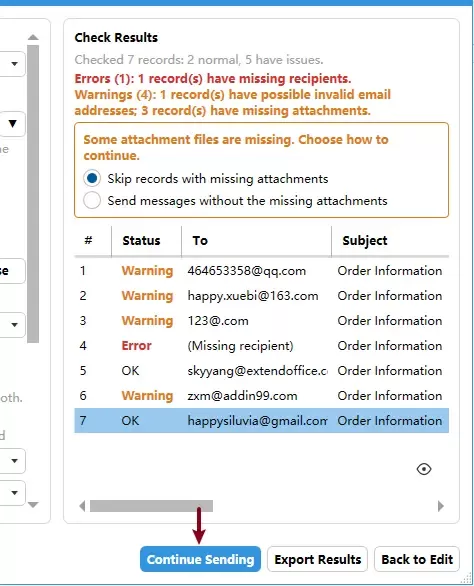Click the Export Results button

pos(317,559)
